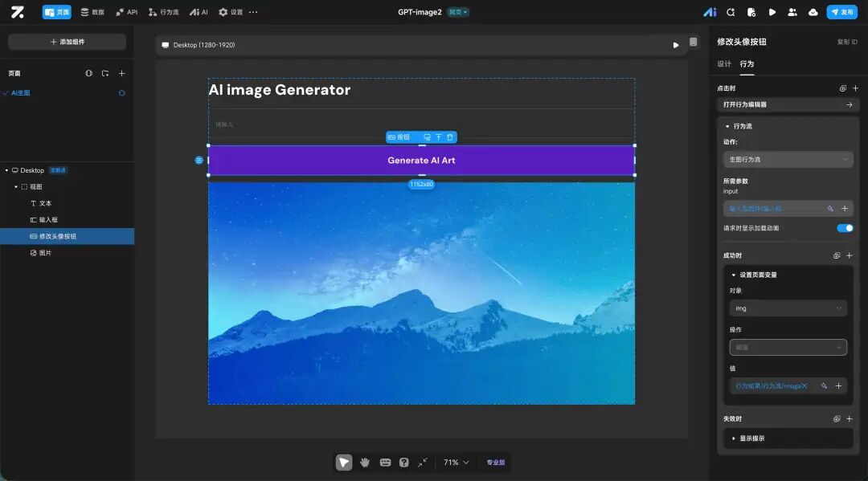Viewport: 868px width, 481px height.
Task: Open the 生图行为流 action dropdown
Action: tap(788, 159)
